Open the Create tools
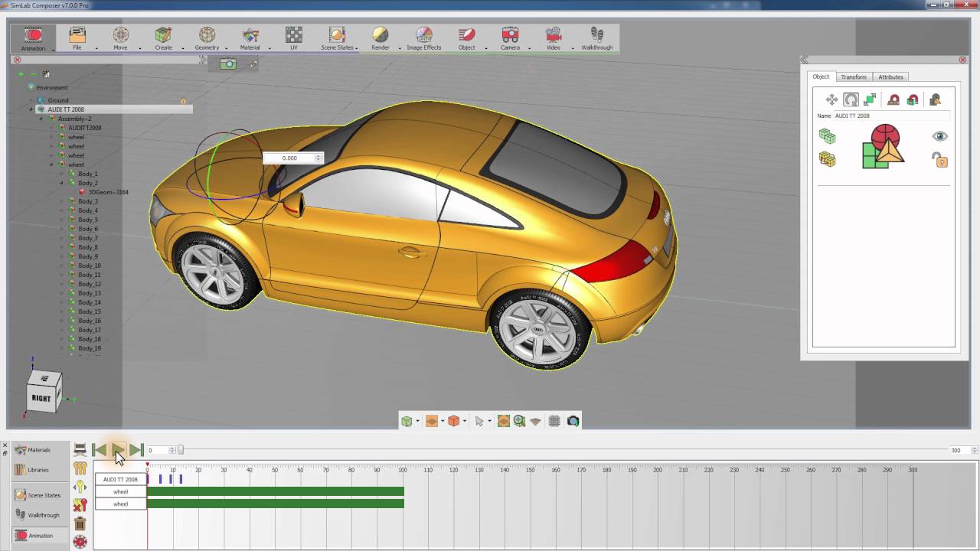This screenshot has width=980, height=551. coord(163,38)
